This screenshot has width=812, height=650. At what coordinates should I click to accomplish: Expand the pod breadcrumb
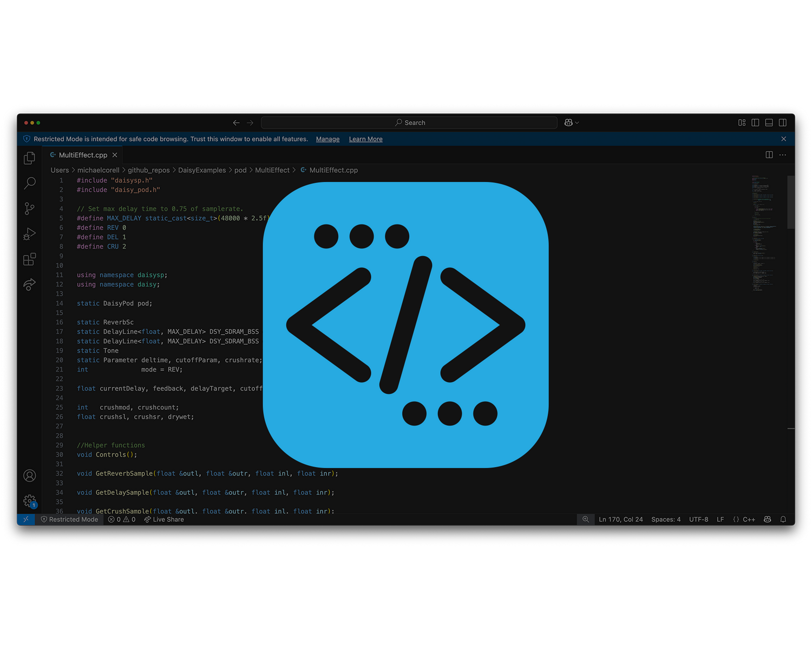click(240, 170)
